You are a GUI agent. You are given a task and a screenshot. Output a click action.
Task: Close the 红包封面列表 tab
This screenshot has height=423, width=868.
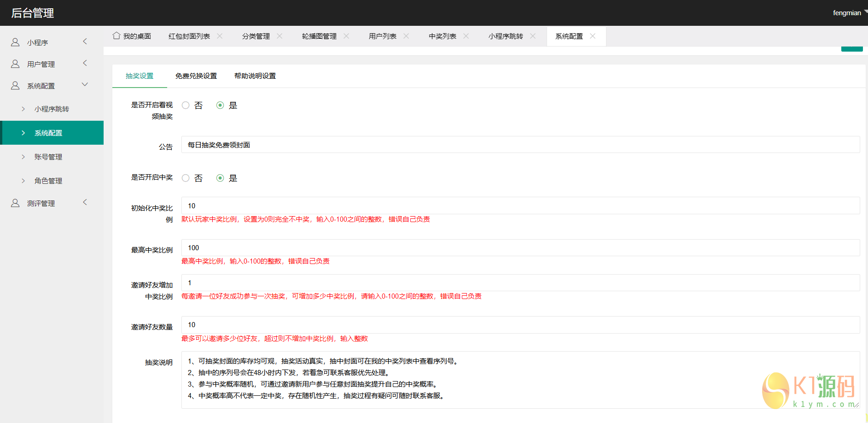coord(220,35)
